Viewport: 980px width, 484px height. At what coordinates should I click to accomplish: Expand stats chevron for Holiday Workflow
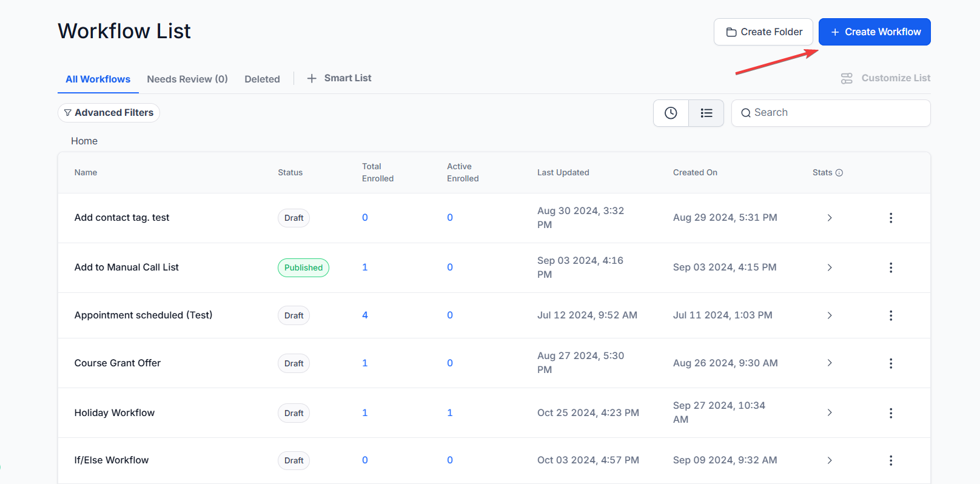coord(830,413)
